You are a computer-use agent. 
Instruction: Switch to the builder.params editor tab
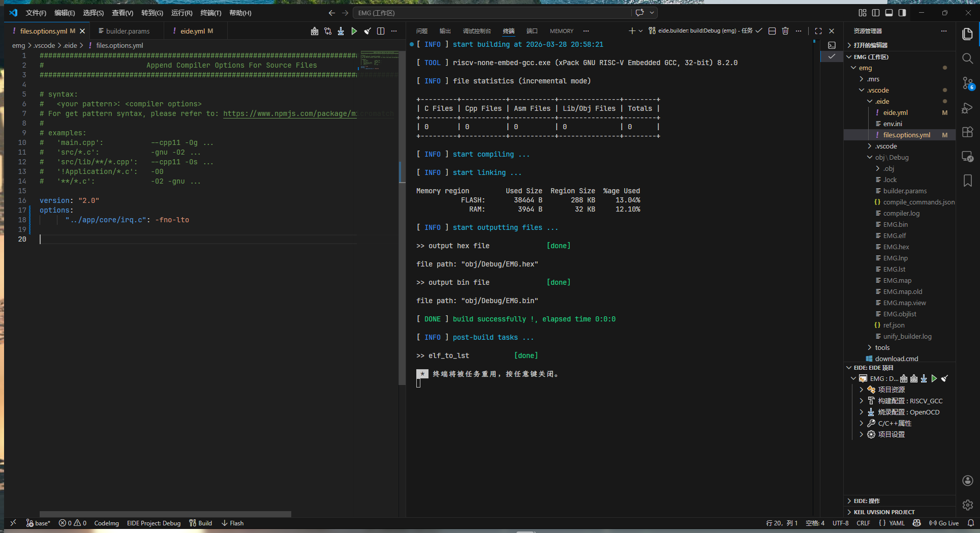tap(128, 31)
